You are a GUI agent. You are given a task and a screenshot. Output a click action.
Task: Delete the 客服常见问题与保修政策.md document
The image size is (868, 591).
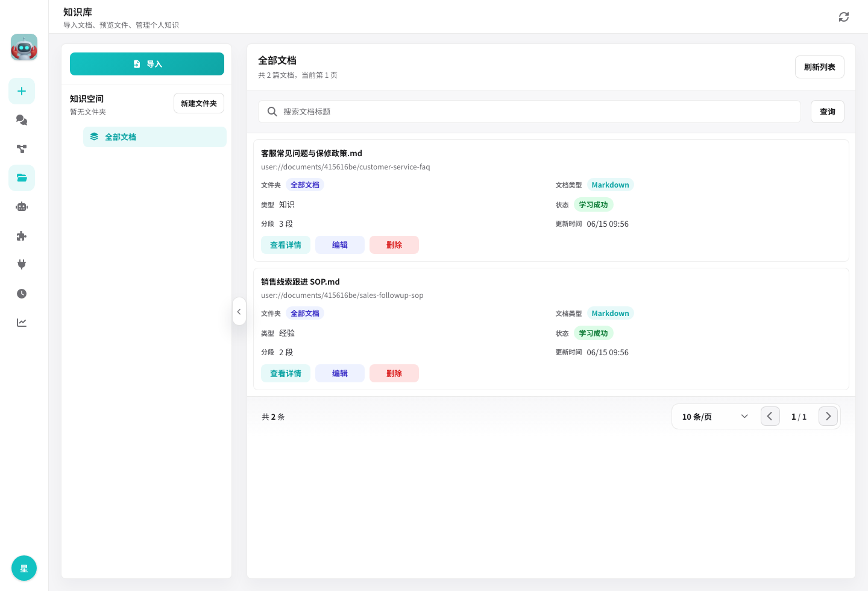coord(394,245)
